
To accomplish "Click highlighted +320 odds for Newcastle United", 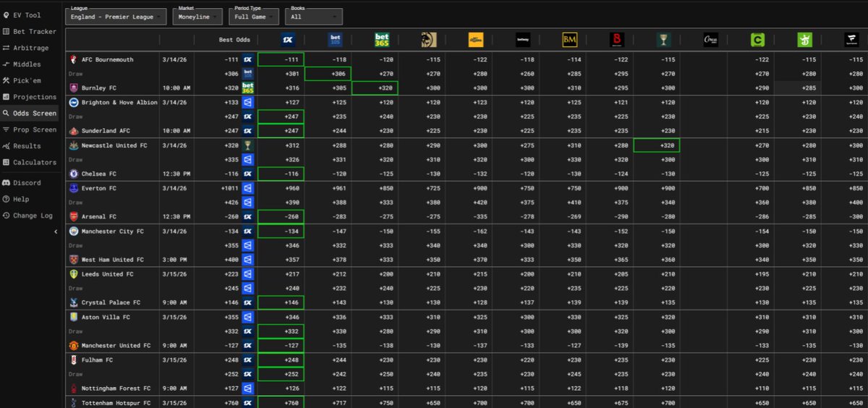I will coord(657,145).
